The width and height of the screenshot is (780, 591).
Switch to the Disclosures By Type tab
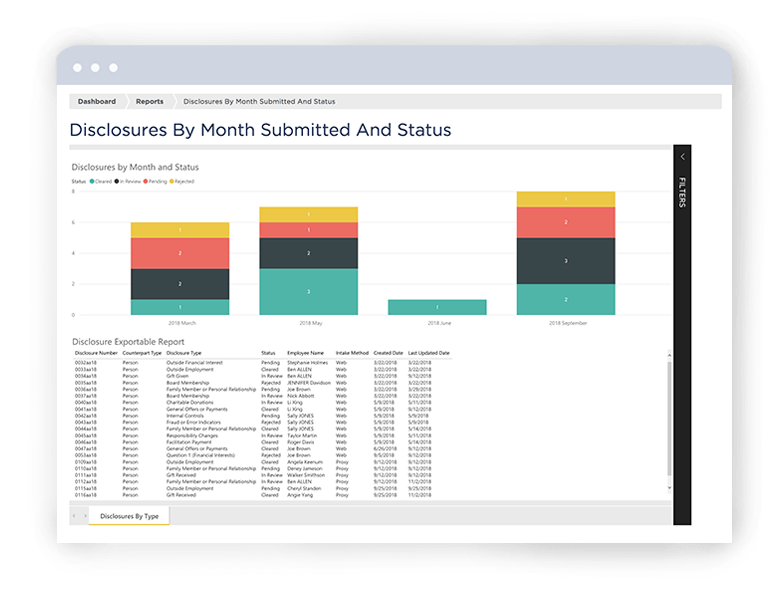pyautogui.click(x=129, y=516)
